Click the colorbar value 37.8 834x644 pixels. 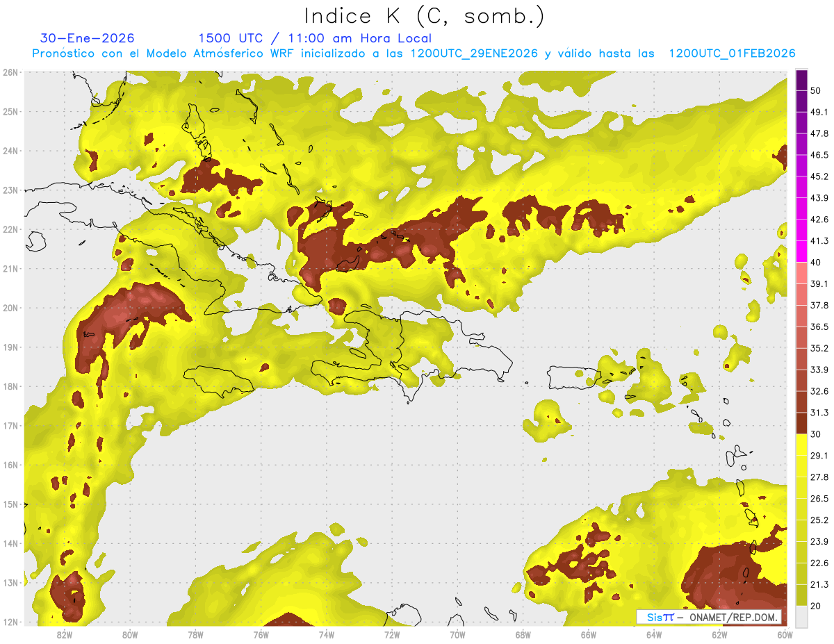819,305
